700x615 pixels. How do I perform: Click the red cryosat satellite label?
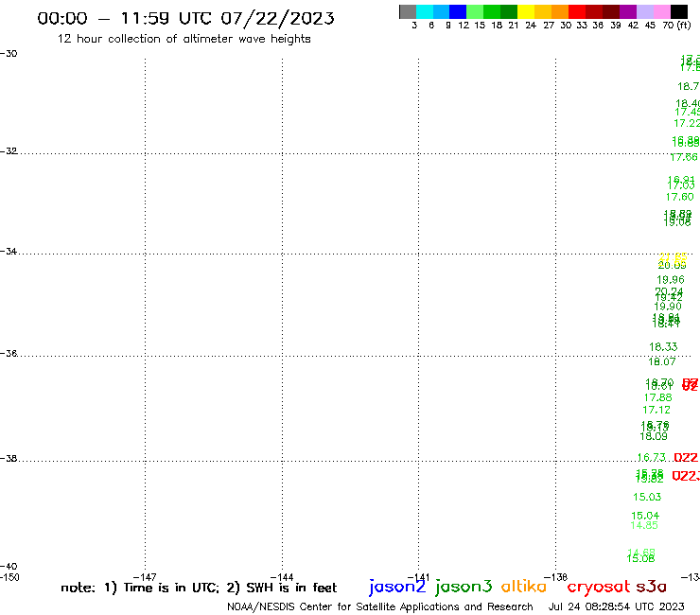598,587
